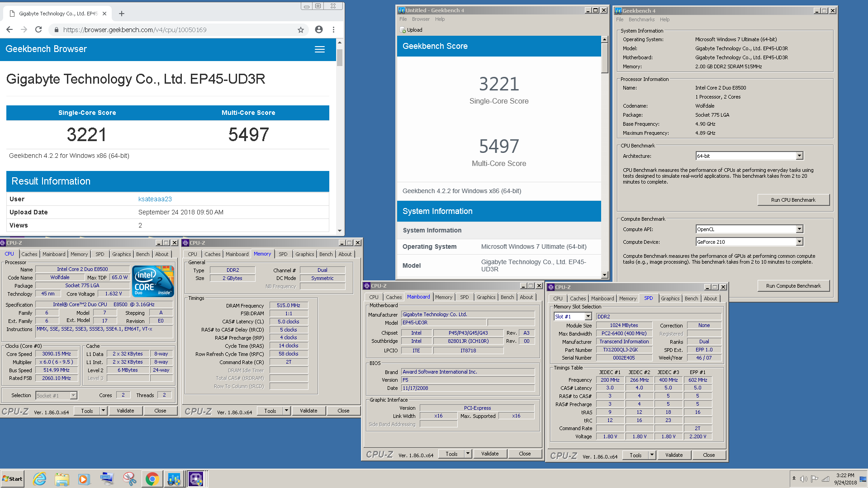Open the on-screen keyboard taskbar icon
Image resolution: width=868 pixels, height=488 pixels.
(107, 479)
